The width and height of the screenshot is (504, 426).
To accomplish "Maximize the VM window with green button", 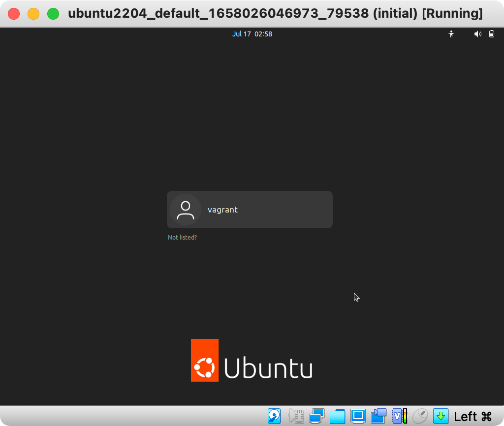I will (53, 14).
